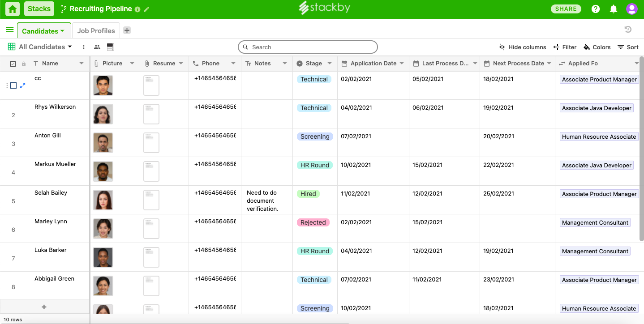Open the Last Process Date column dropdown
Viewport: 644px width, 324px height.
tap(475, 64)
